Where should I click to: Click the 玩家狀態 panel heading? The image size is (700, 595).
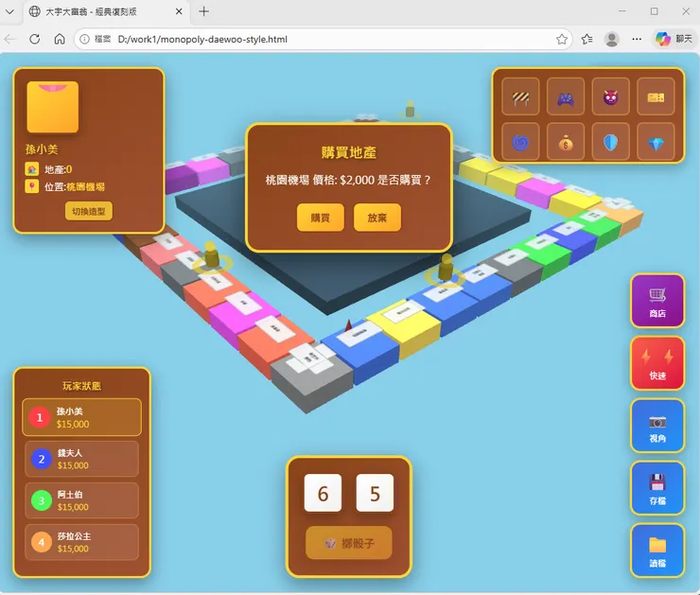coord(81,386)
